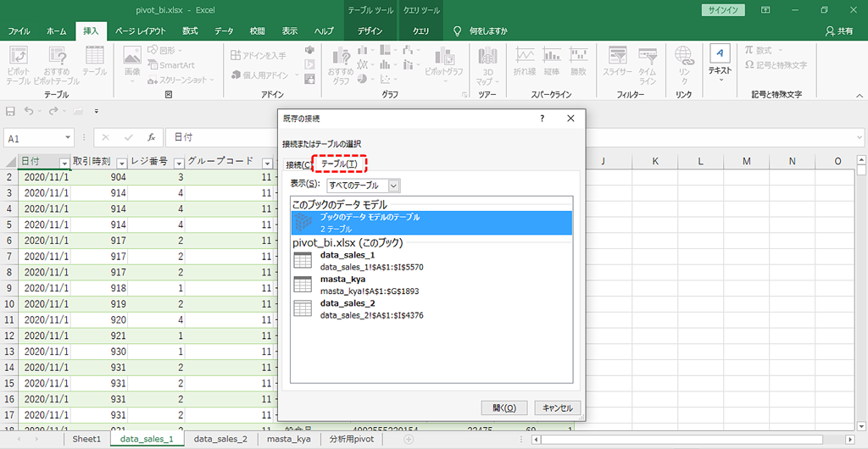Expand the Screenshot (スクリーンショット) dropdown
868x449 pixels.
point(211,80)
